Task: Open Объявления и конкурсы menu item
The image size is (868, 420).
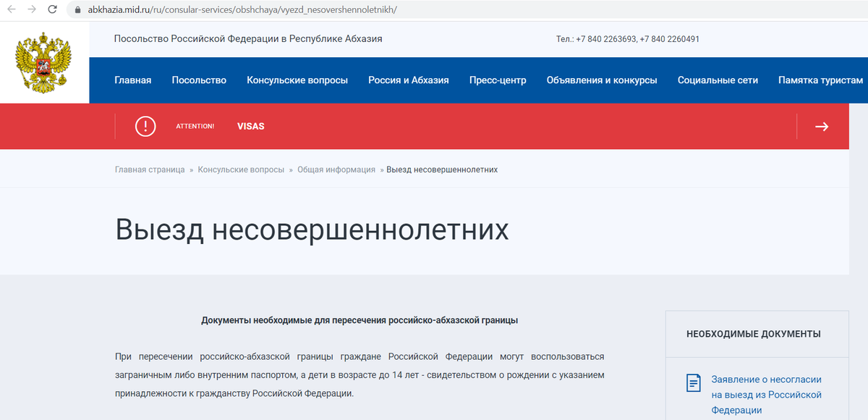Action: pos(602,80)
